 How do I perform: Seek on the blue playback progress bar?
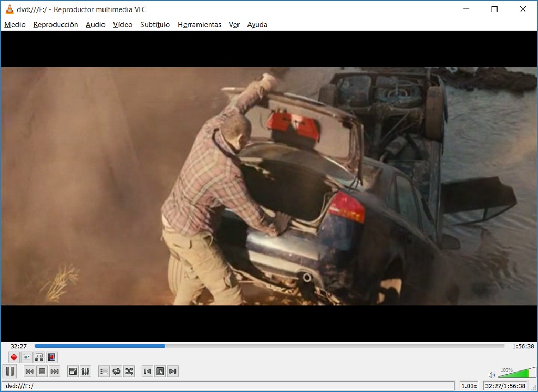(270, 346)
